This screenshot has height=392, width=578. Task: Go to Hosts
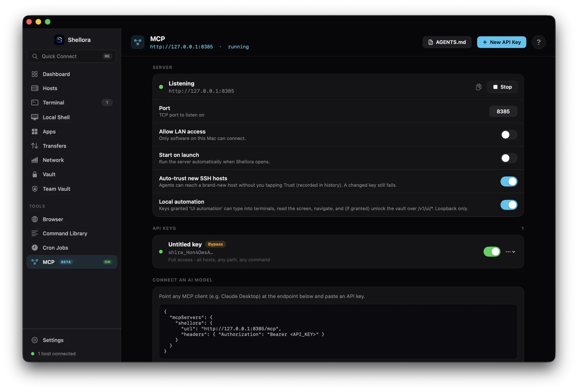pos(72,88)
